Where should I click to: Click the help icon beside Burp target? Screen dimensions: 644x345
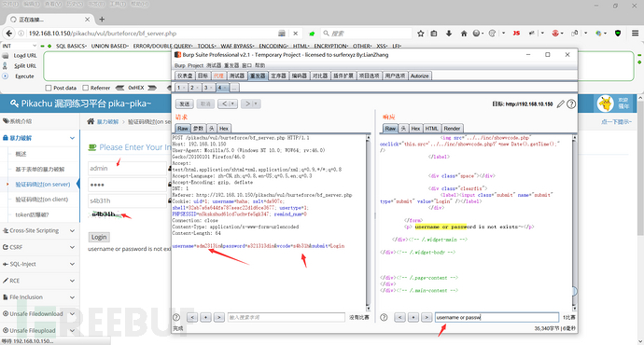point(571,104)
